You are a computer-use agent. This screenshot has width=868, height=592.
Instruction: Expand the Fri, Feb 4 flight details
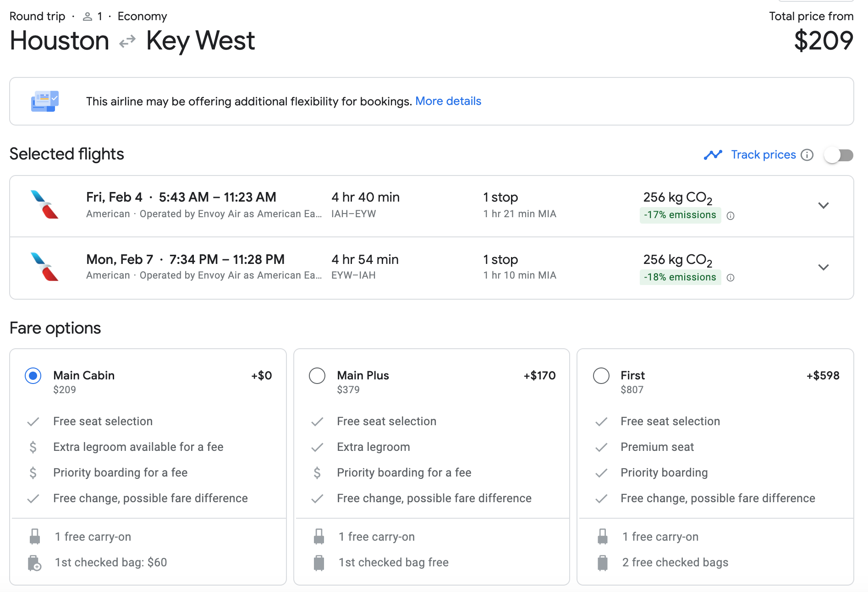[823, 205]
